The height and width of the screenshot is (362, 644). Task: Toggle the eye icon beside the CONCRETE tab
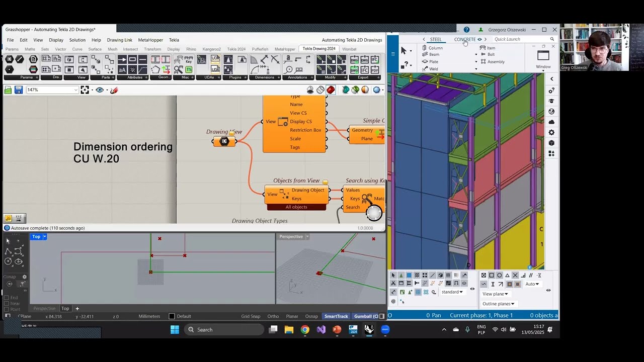pos(479,39)
